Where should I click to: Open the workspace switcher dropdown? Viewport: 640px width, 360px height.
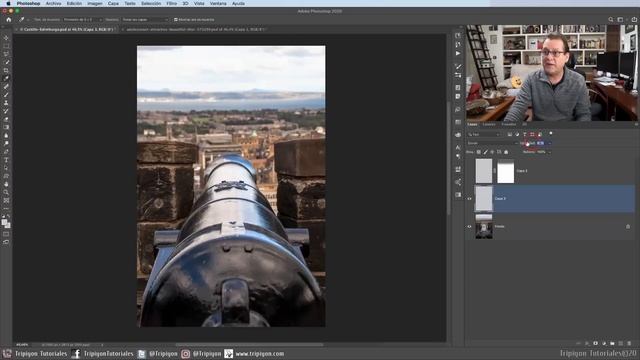coord(621,19)
